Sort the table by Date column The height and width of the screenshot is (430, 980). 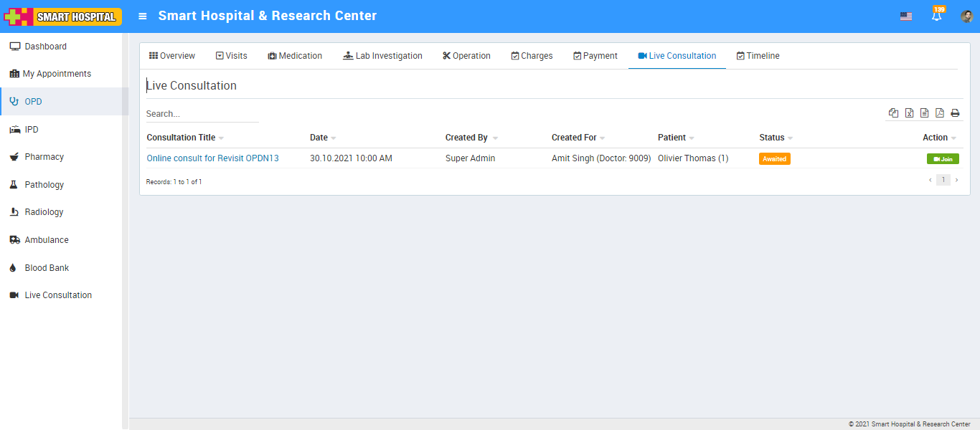point(319,138)
